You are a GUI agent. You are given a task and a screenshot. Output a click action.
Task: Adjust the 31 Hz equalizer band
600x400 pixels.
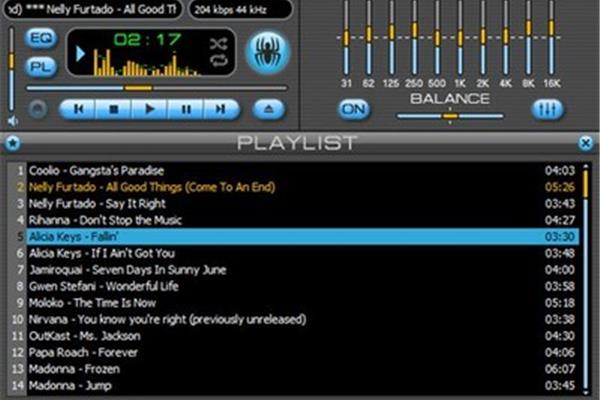pos(346,38)
